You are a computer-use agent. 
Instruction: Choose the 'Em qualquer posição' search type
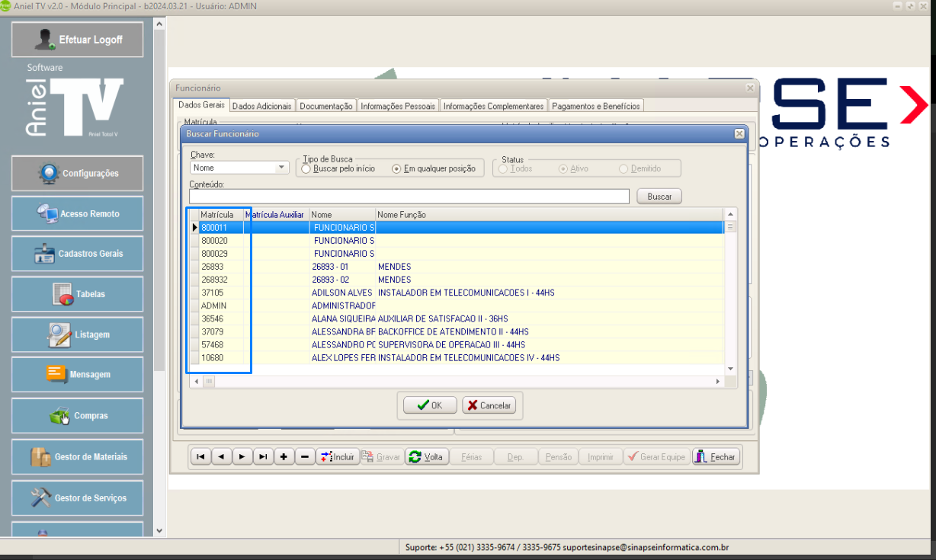pos(396,169)
